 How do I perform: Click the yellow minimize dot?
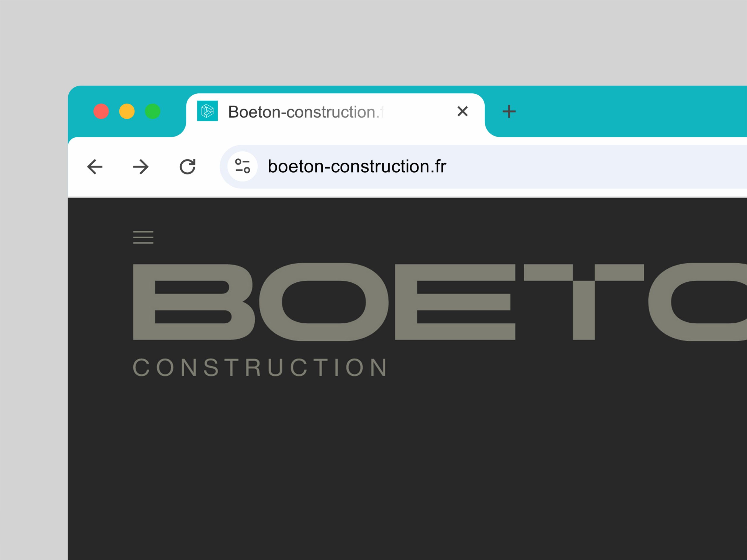(127, 111)
